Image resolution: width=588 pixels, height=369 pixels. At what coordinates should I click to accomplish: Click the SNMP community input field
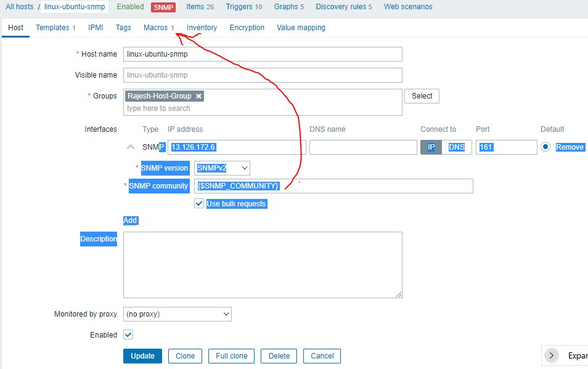370,186
